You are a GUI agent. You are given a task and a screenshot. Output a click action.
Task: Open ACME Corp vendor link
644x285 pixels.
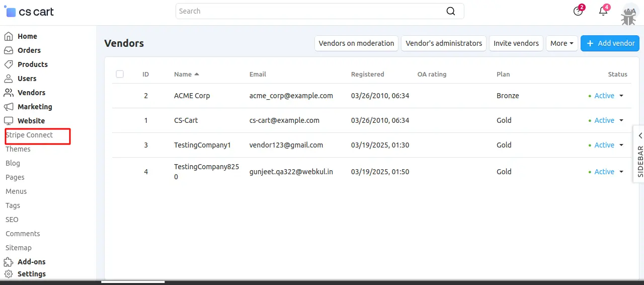(192, 96)
